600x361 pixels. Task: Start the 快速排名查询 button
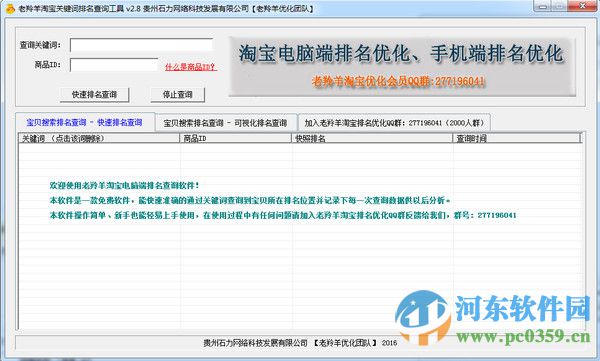click(x=95, y=95)
